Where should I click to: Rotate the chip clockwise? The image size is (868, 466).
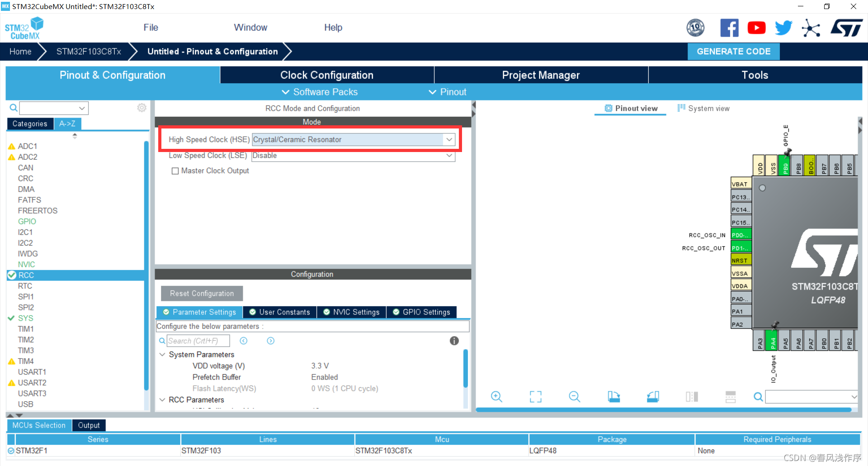(614, 397)
